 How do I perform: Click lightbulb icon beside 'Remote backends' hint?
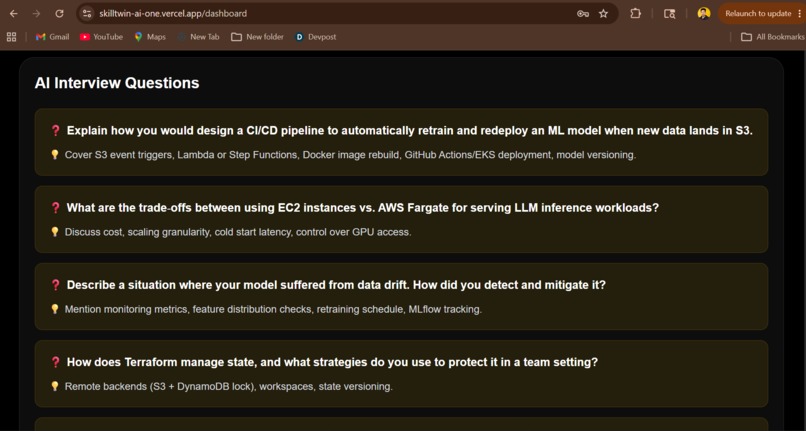[55, 386]
